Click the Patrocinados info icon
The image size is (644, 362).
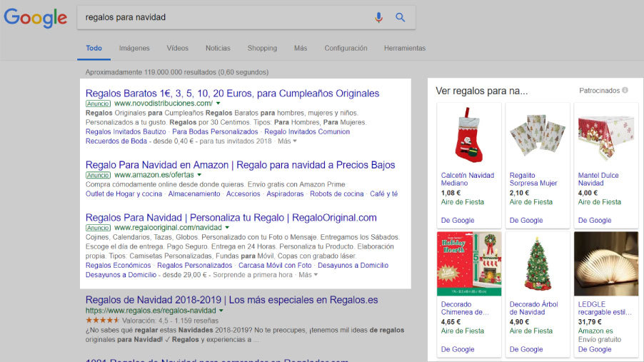pyautogui.click(x=625, y=91)
